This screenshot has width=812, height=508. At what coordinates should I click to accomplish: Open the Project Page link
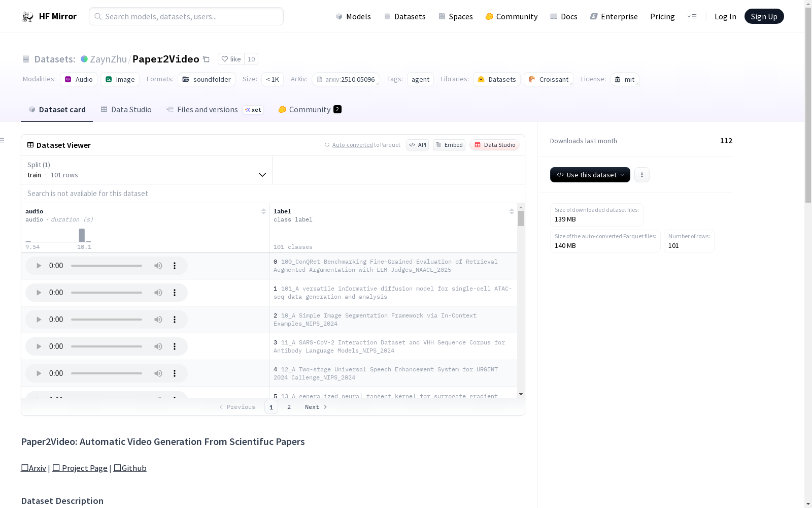(x=80, y=468)
